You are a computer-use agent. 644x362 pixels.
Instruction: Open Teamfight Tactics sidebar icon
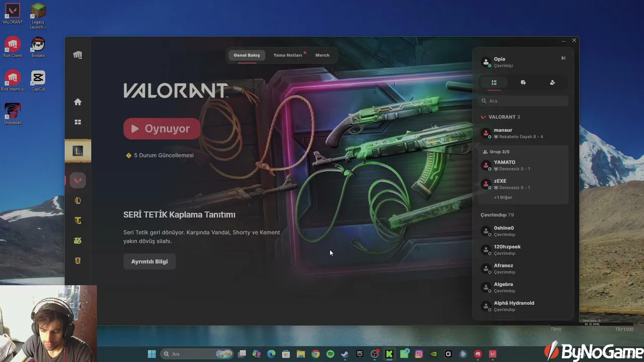coord(77,221)
